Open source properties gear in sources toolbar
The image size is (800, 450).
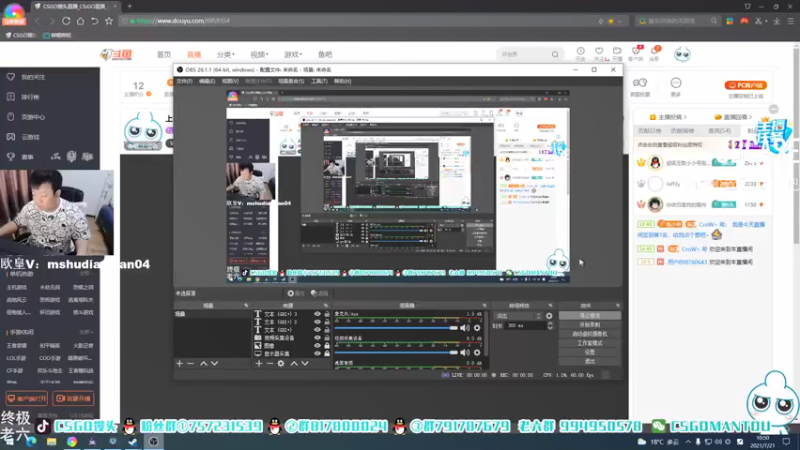click(x=281, y=363)
